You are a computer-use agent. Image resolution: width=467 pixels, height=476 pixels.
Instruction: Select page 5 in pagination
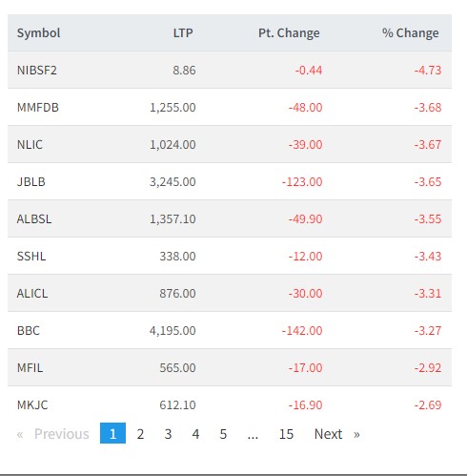pyautogui.click(x=223, y=434)
